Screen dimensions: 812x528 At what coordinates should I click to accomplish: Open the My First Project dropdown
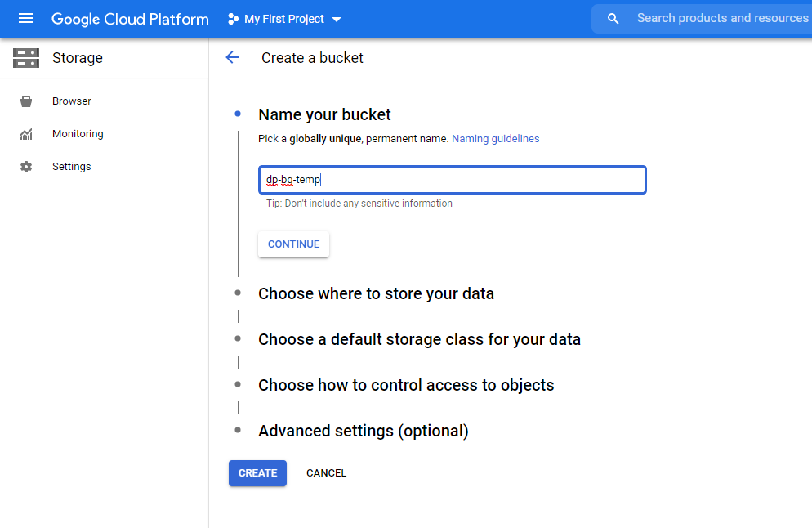(284, 19)
